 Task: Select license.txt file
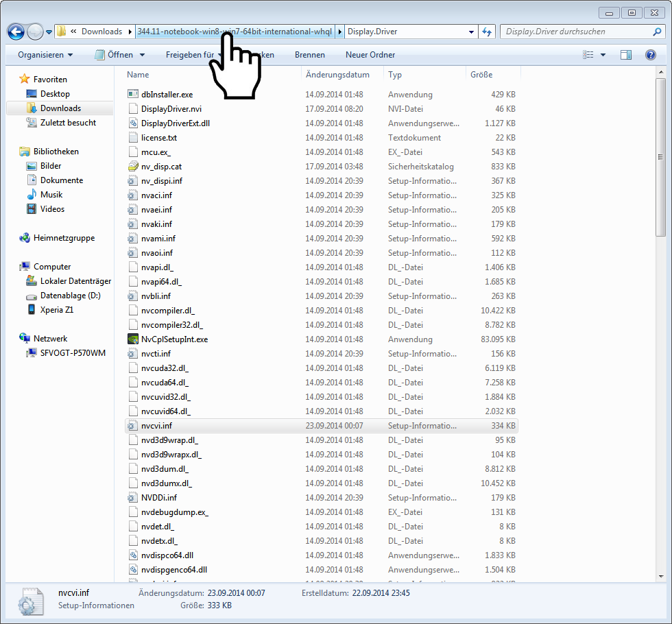tap(159, 138)
